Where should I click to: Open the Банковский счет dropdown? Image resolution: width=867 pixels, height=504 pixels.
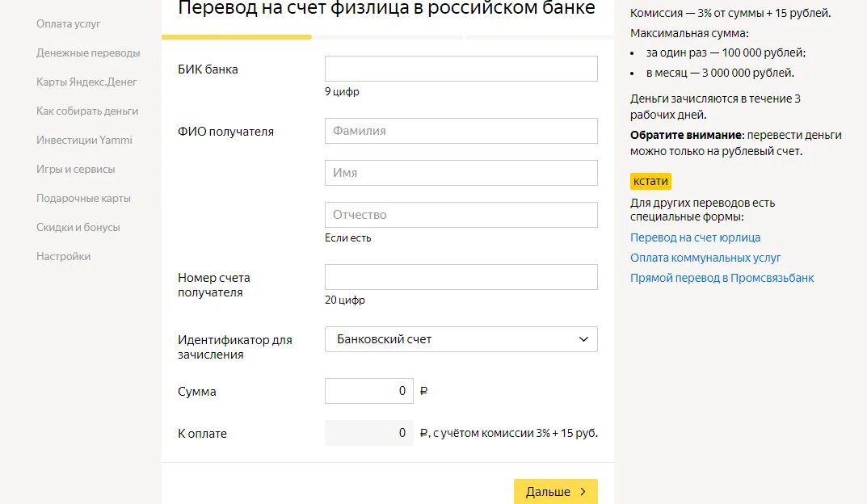452,339
